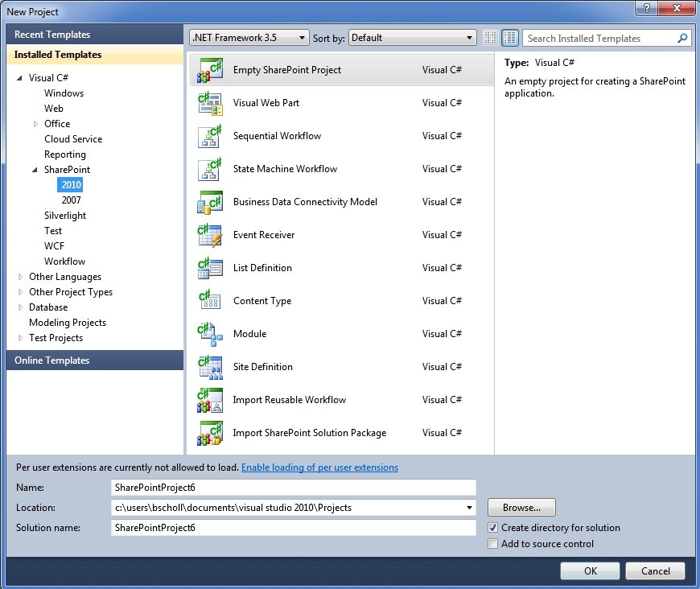
Task: Open the .NET Framework 3.5 dropdown
Action: (249, 38)
